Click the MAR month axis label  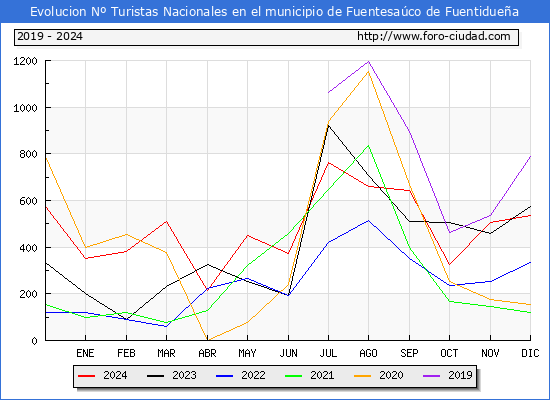pyautogui.click(x=167, y=353)
